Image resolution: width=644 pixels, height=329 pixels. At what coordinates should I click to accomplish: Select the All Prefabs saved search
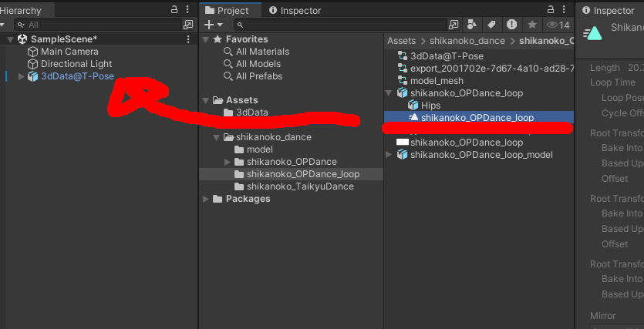259,76
